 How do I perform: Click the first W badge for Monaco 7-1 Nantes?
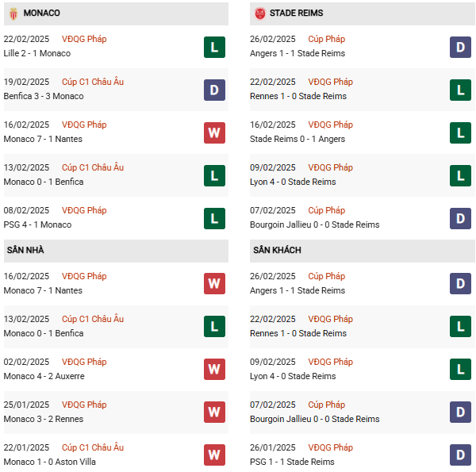pos(214,133)
